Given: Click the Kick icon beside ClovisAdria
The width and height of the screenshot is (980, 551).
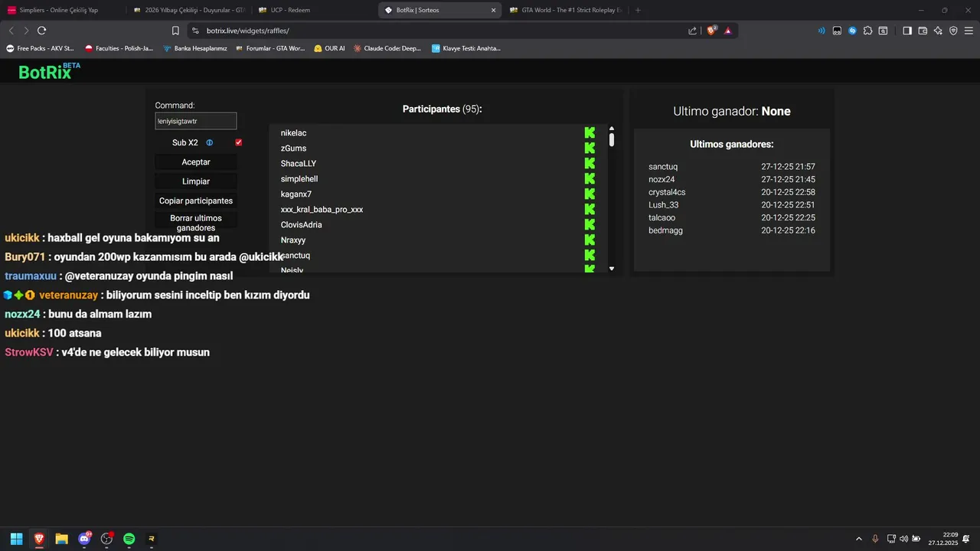Looking at the screenshot, I should pyautogui.click(x=590, y=225).
